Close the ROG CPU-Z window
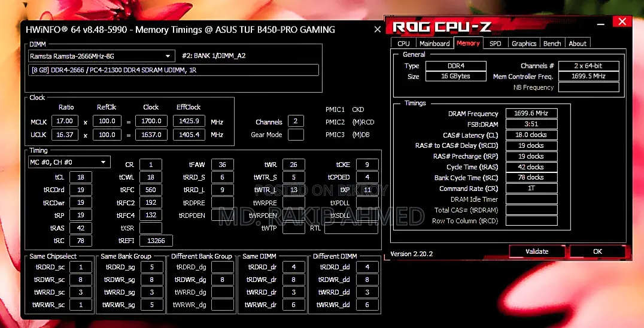Viewport: 644px width, 328px height. [x=622, y=22]
